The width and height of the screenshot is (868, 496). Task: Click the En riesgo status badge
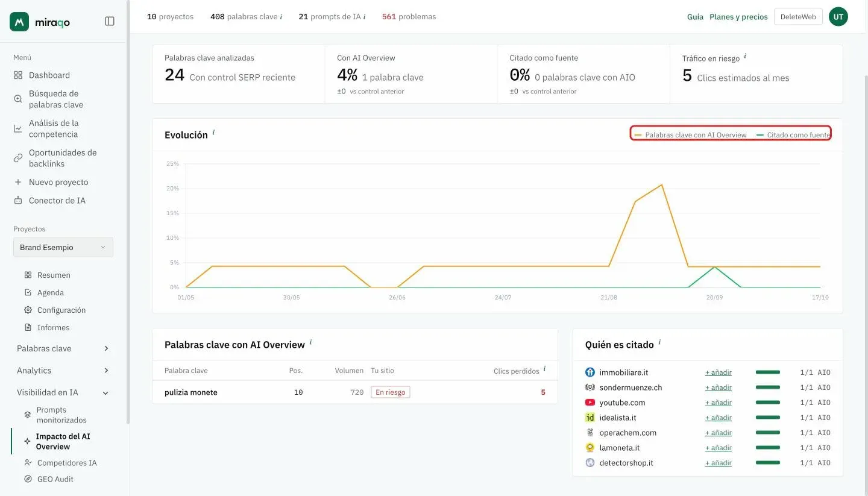coord(391,392)
